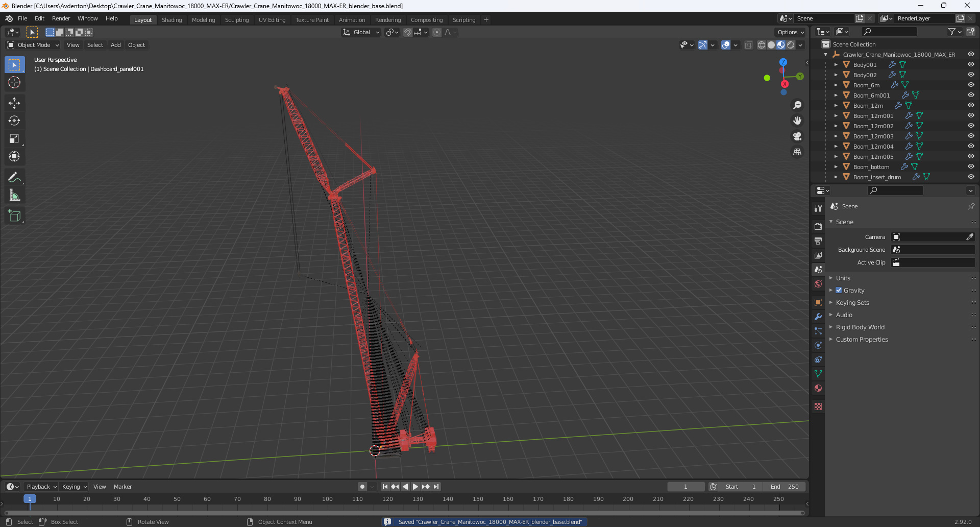Click the Zoom view magnifier icon
Image resolution: width=980 pixels, height=527 pixels.
797,105
